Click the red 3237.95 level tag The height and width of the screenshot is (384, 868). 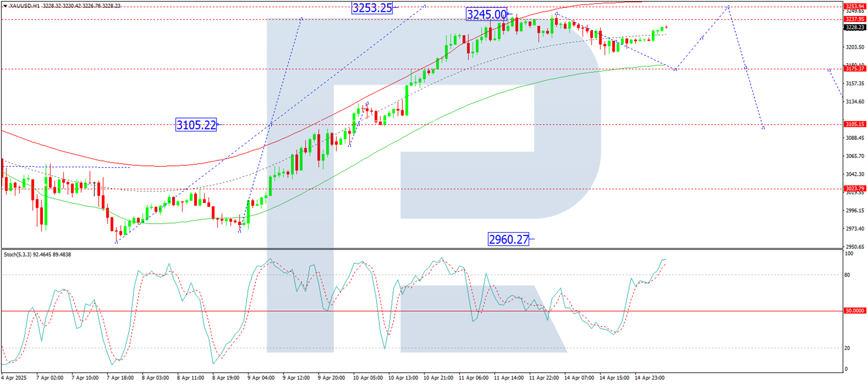click(x=855, y=19)
